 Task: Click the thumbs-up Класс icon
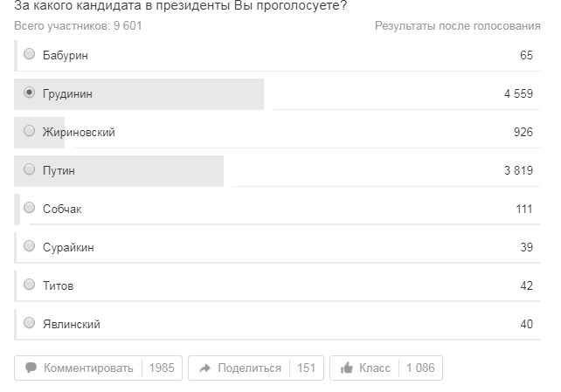[x=346, y=368]
